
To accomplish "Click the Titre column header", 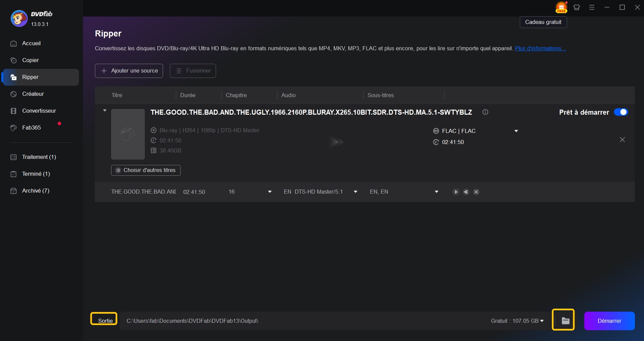I will [x=117, y=95].
